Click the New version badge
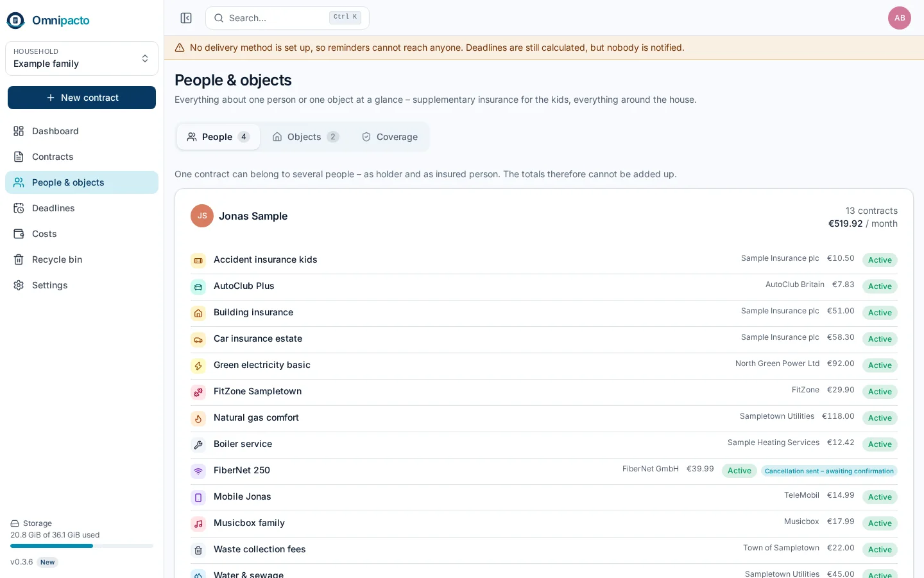 pos(47,562)
